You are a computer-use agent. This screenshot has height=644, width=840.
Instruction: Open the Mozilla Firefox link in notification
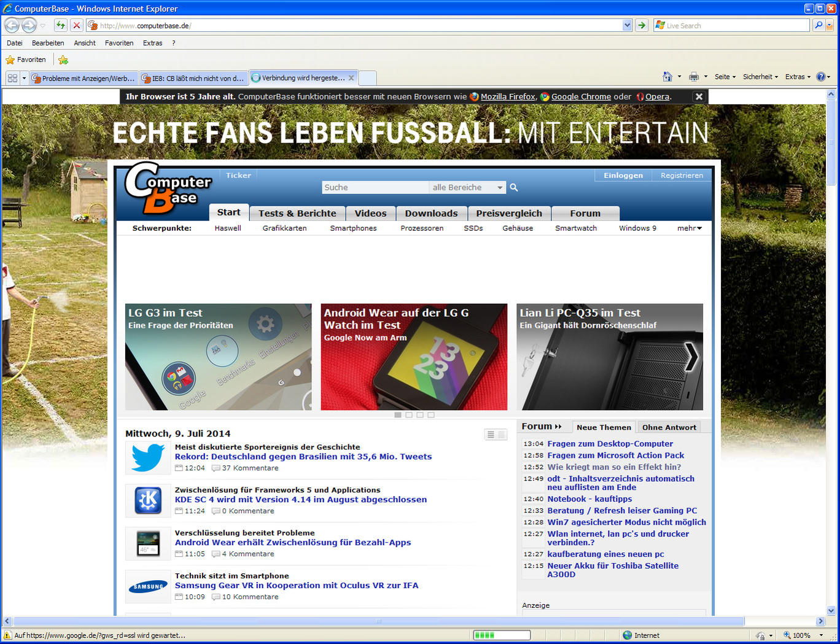(x=507, y=96)
